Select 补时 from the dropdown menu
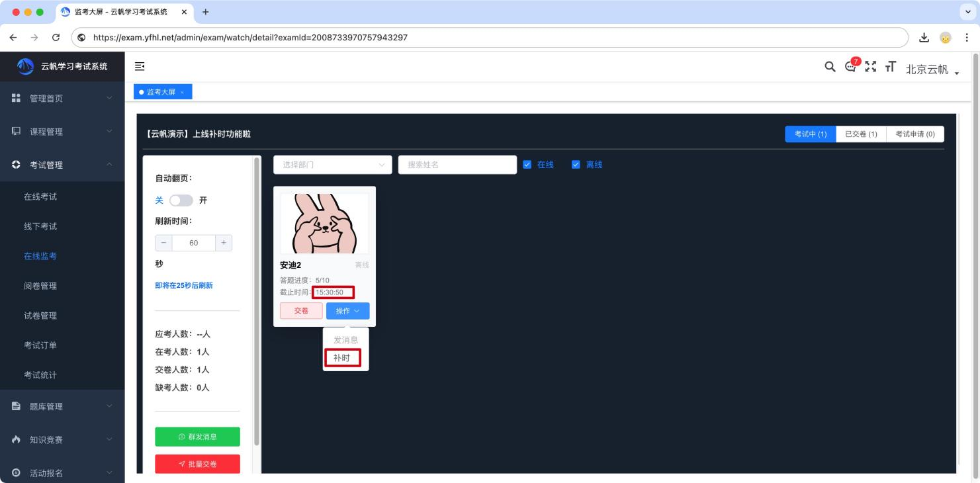Screen dimensions: 980x483 coord(342,359)
